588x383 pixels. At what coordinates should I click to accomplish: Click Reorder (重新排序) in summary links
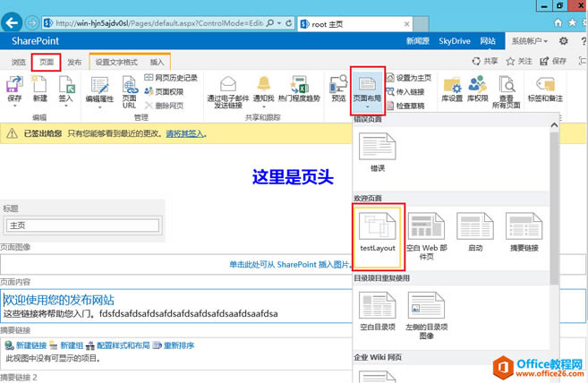[174, 345]
